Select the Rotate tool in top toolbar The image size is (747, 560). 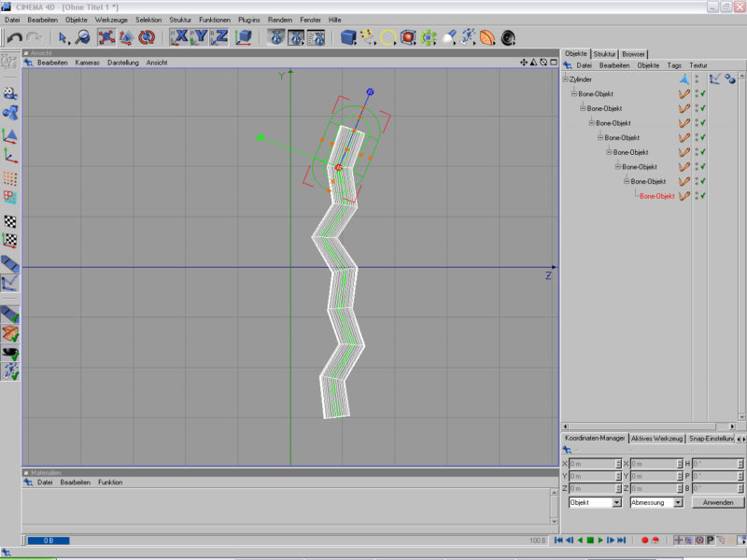(x=147, y=37)
